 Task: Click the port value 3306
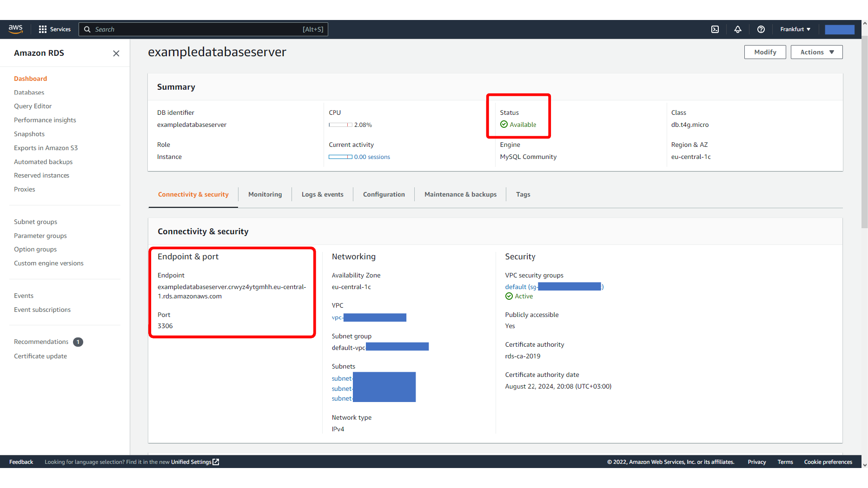[x=165, y=326]
